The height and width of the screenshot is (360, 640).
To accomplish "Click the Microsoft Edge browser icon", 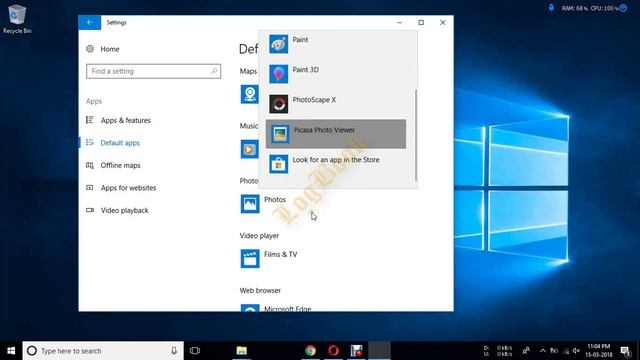I will [250, 308].
